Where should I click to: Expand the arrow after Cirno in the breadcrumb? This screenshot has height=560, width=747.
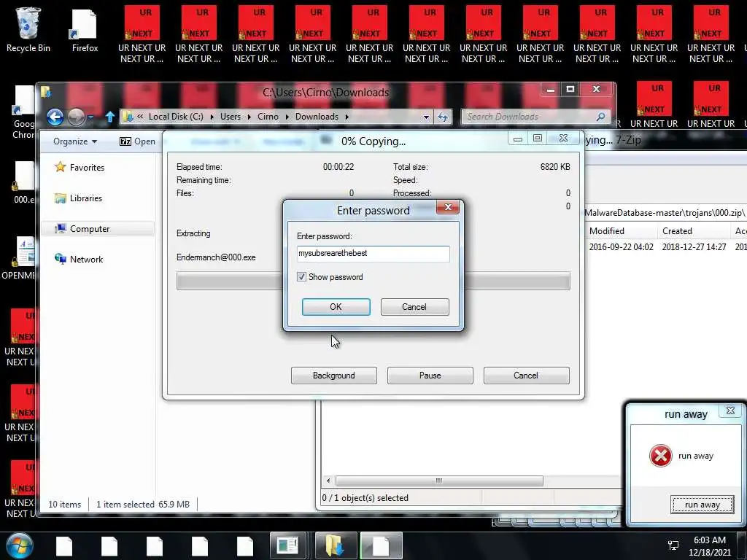tap(287, 117)
